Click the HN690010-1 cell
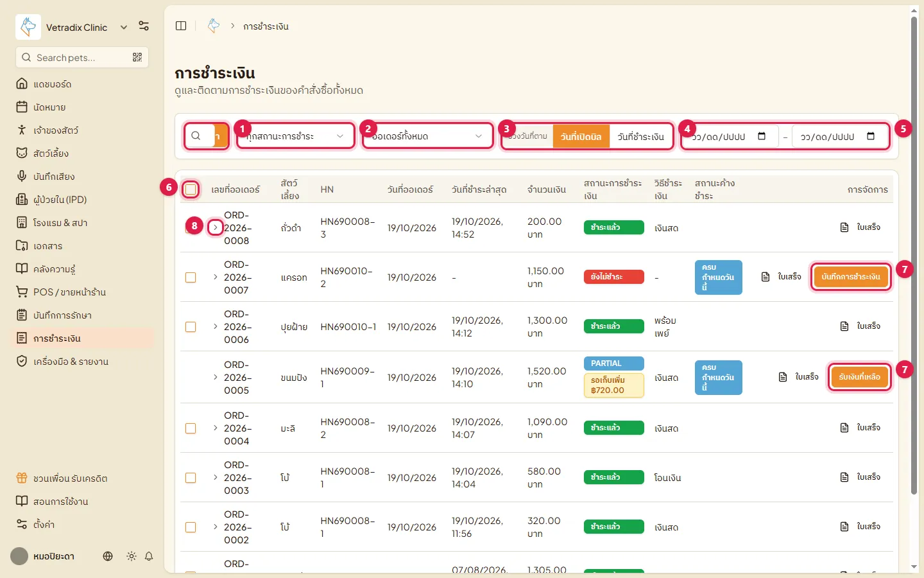The width and height of the screenshot is (924, 578). coord(348,327)
